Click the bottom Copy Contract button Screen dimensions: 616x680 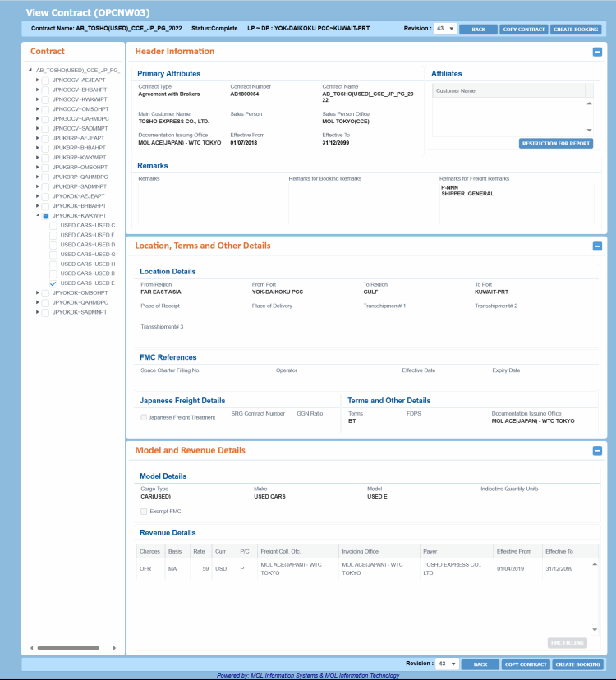(524, 664)
